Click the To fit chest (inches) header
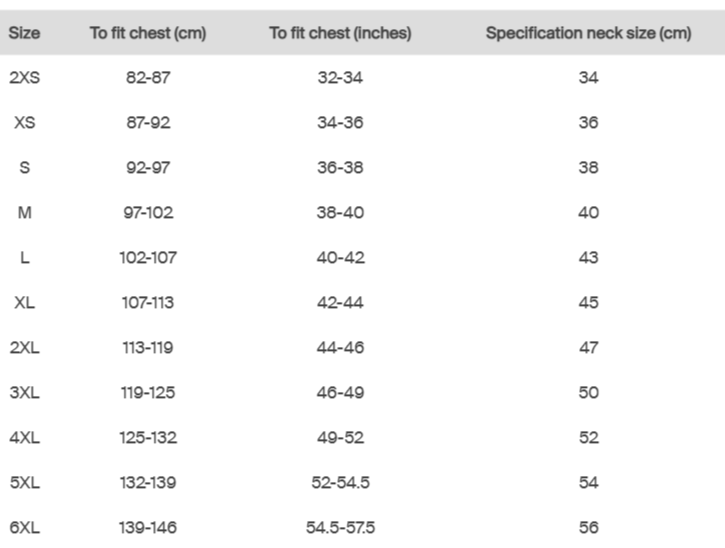The width and height of the screenshot is (725, 548). (x=340, y=33)
